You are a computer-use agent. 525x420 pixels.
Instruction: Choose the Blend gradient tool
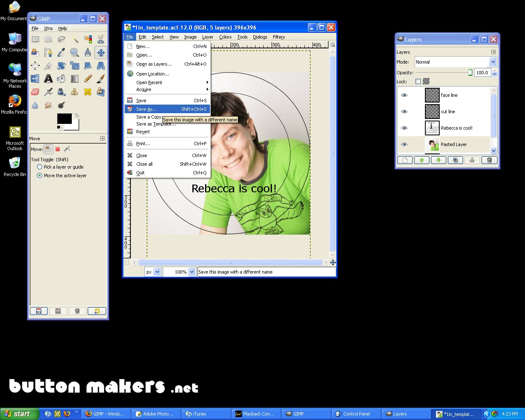click(75, 79)
